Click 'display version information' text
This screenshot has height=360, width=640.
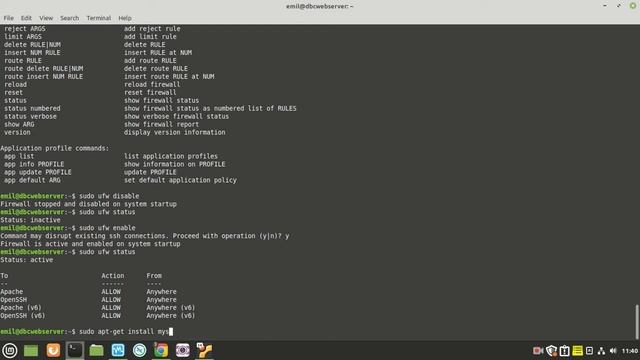click(x=175, y=132)
